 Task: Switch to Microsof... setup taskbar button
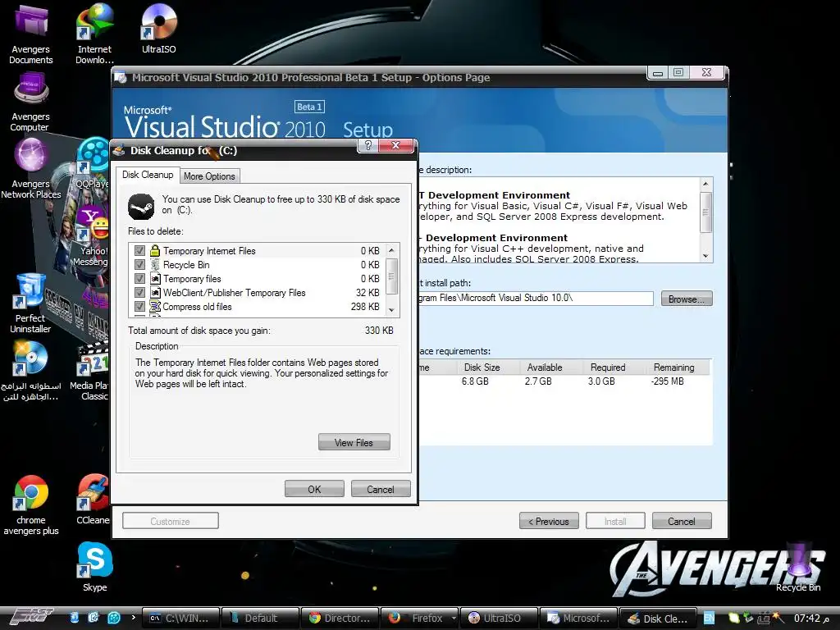click(578, 618)
